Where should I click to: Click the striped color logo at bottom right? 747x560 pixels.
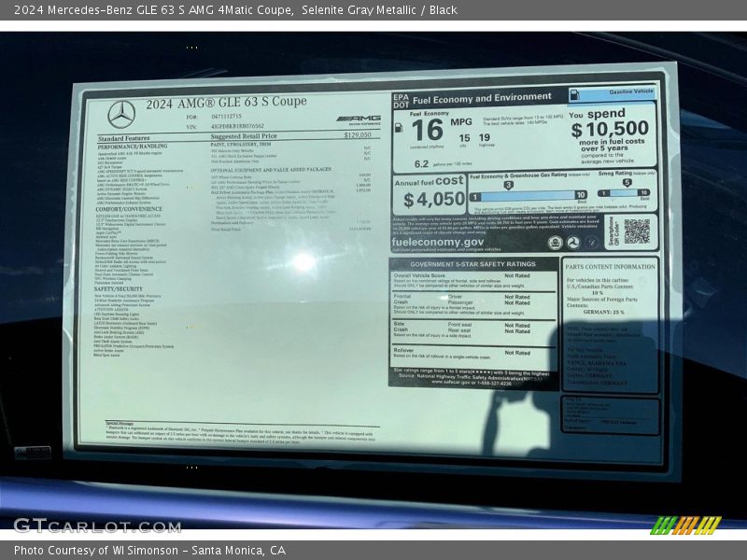685,525
